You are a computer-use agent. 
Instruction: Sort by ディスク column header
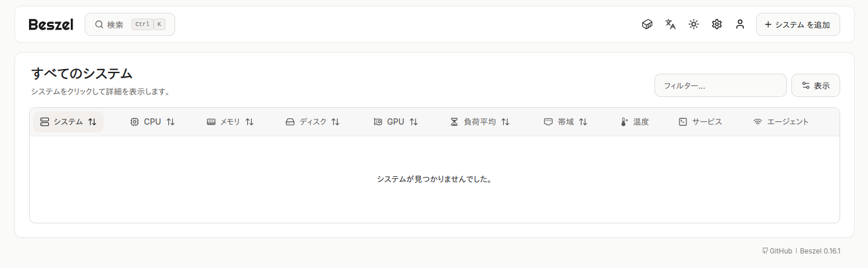point(312,122)
